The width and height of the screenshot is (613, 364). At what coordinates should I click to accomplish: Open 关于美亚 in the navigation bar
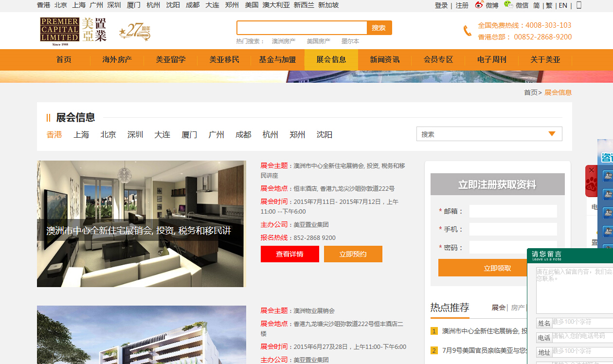pyautogui.click(x=545, y=60)
